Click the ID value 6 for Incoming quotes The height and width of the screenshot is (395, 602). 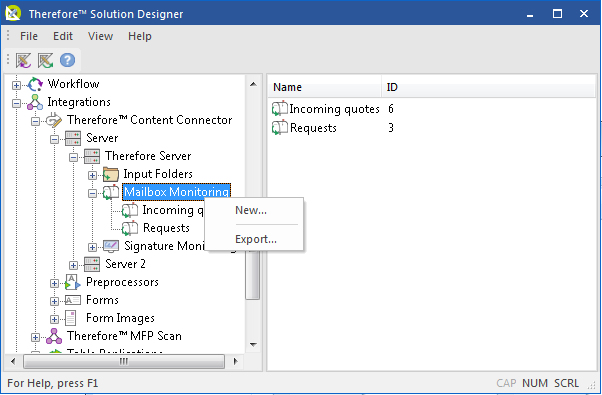coord(390,109)
